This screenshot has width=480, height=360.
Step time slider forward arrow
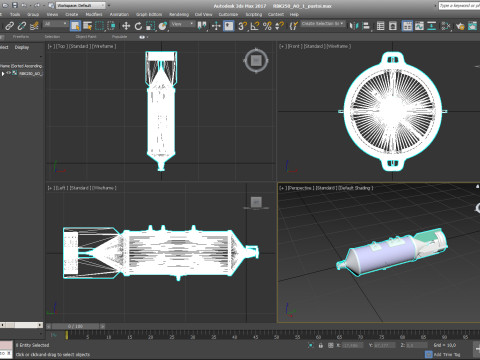pos(103,326)
